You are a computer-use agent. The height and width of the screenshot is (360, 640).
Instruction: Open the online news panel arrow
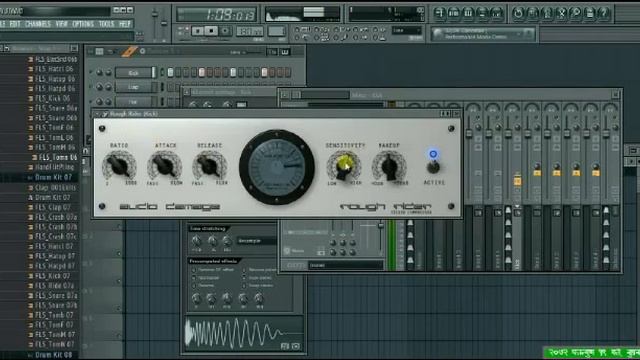(529, 33)
